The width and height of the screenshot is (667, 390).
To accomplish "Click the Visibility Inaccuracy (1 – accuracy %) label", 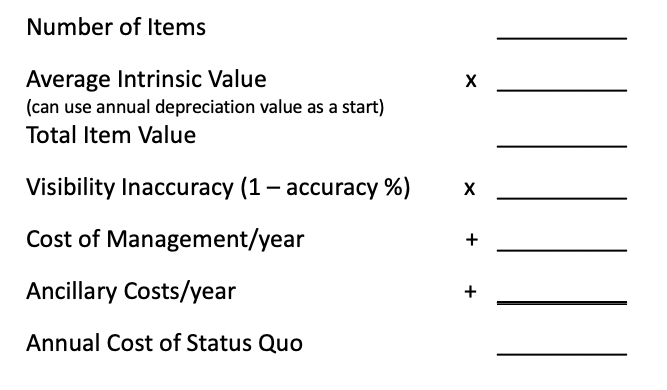I will click(218, 188).
